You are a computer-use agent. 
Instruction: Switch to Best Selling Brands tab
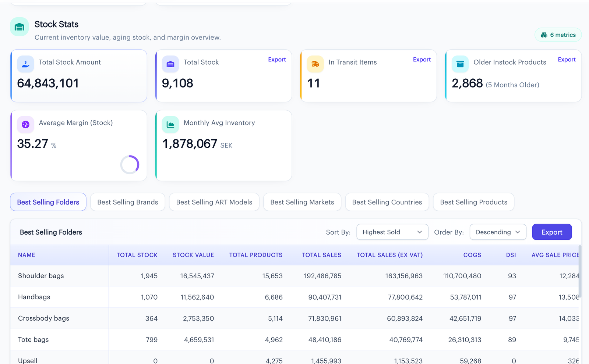(x=128, y=202)
